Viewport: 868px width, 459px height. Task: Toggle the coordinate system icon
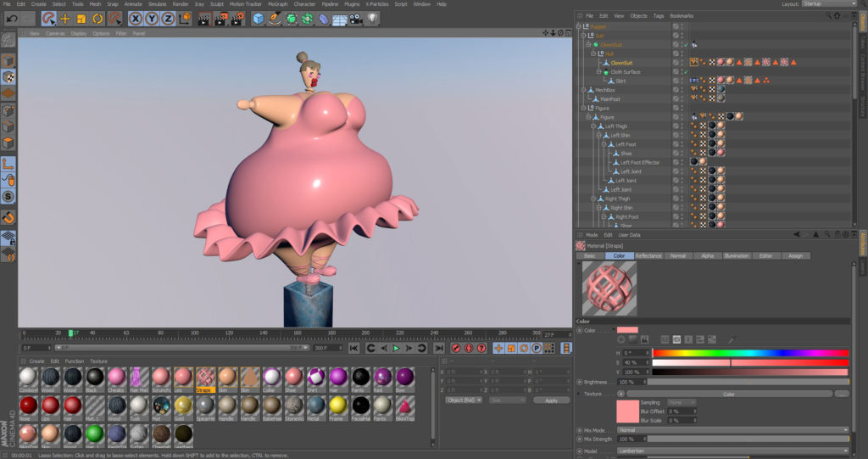[185, 19]
